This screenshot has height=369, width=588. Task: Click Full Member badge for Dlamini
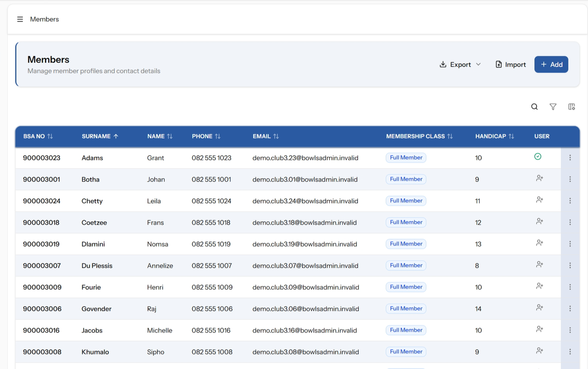click(x=406, y=244)
